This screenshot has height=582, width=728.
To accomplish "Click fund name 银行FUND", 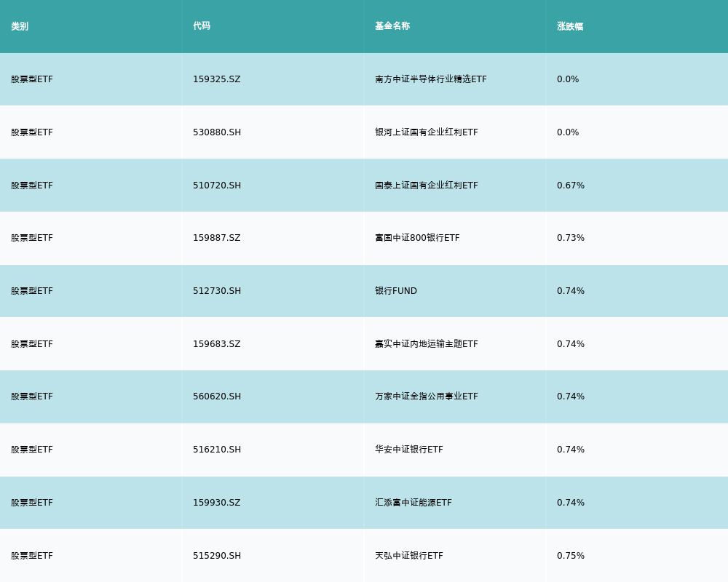I will 396,291.
